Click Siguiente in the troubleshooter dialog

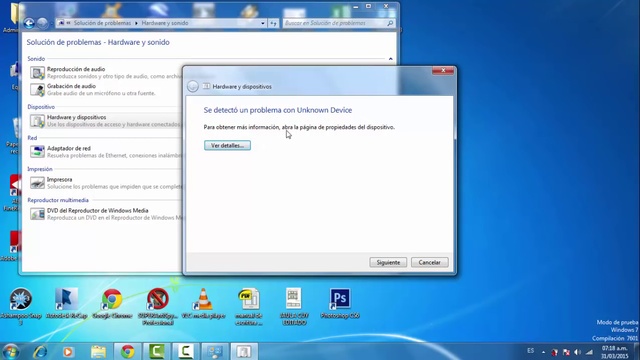[388, 262]
